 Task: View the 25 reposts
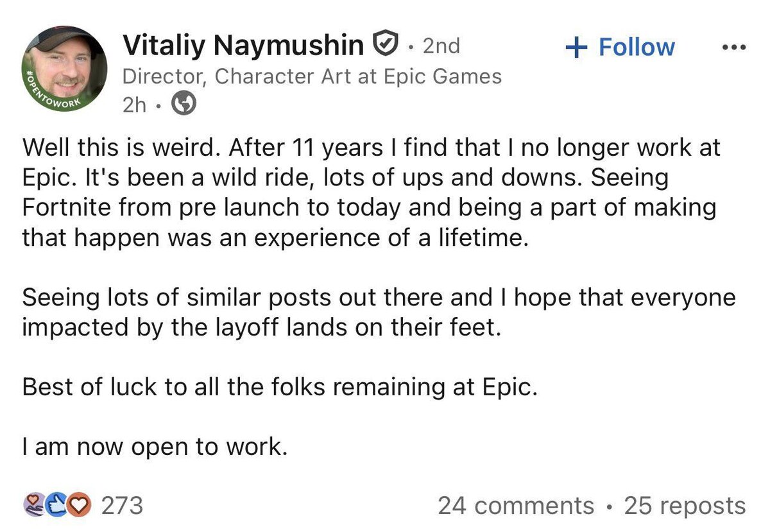(685, 506)
